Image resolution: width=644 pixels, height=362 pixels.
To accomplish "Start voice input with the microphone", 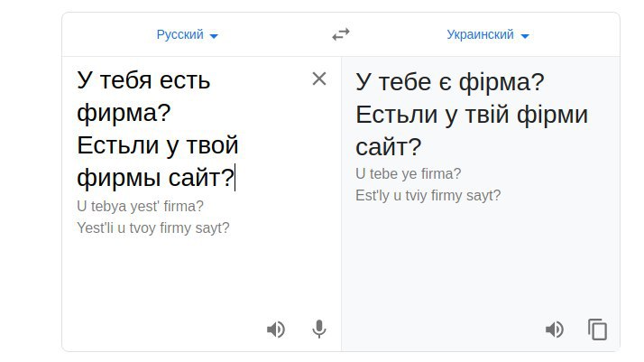I will 318,330.
